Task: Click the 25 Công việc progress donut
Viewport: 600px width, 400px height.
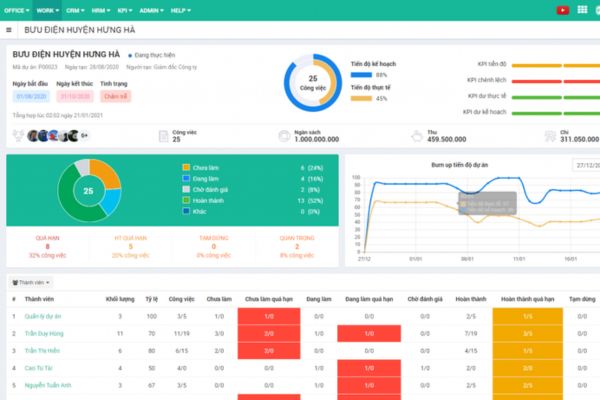Action: pyautogui.click(x=313, y=83)
